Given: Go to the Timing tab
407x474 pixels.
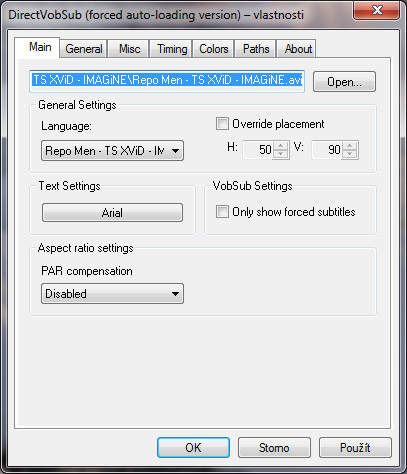Looking at the screenshot, I should [x=172, y=49].
